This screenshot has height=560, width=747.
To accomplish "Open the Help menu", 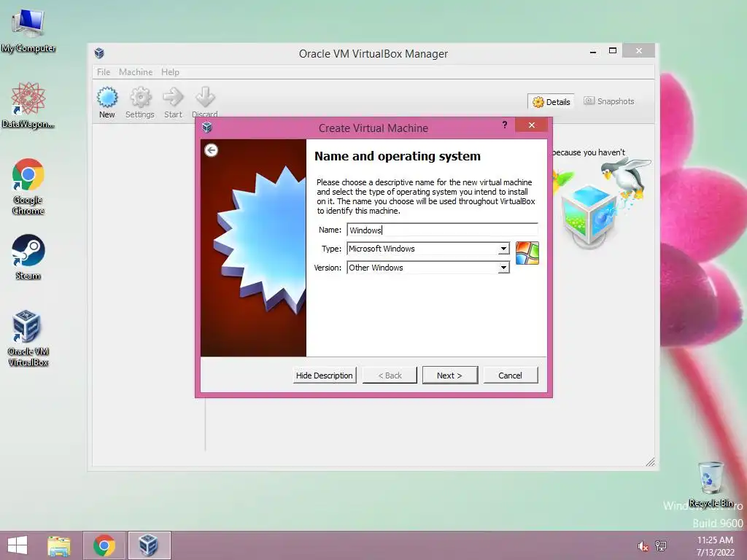I will pyautogui.click(x=170, y=72).
